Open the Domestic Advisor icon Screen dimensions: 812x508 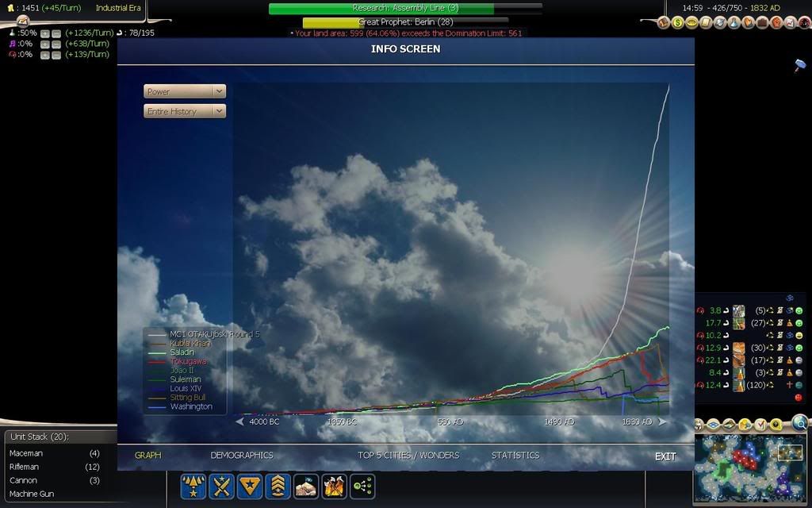[664, 23]
